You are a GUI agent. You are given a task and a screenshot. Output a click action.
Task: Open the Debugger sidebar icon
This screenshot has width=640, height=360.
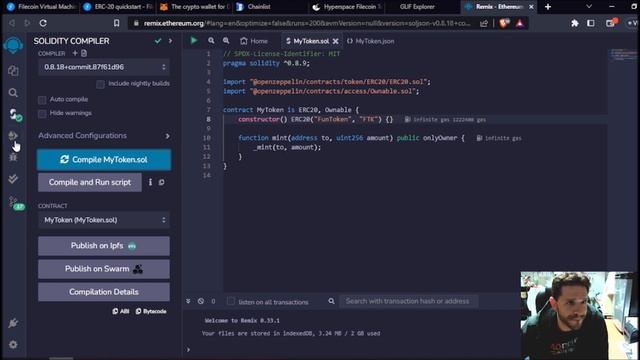13,157
